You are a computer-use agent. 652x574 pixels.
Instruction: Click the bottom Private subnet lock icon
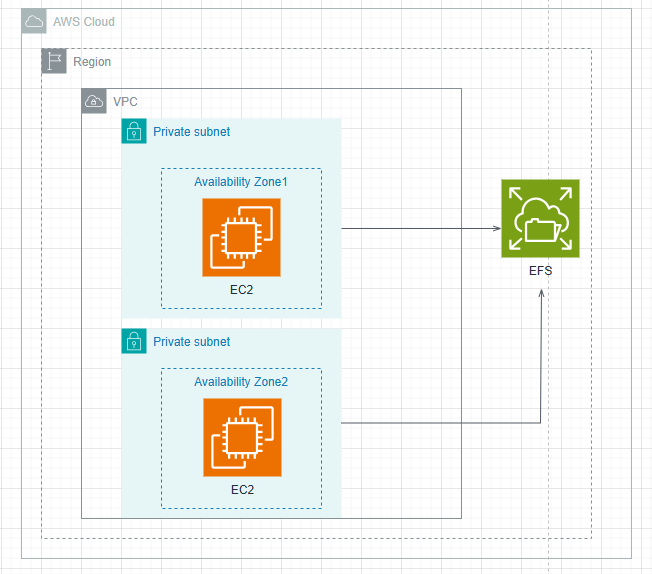click(x=134, y=341)
